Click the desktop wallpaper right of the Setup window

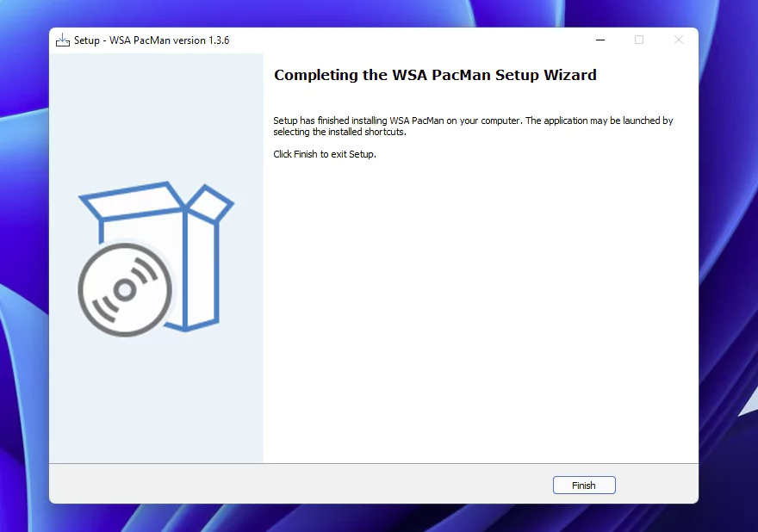(729, 258)
